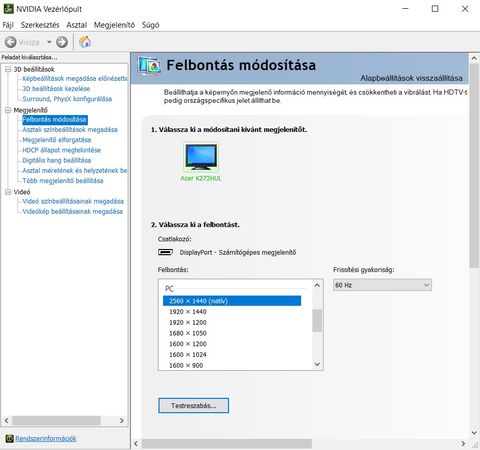This screenshot has height=450, width=480.
Task: Click the resolution list scroll-down arrow
Action: (x=317, y=364)
